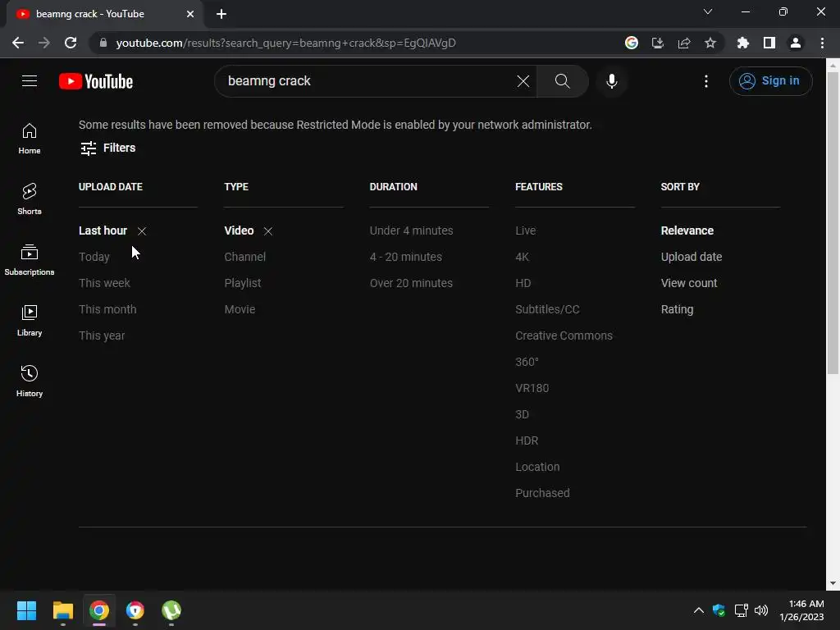Choose Over 20 minutes duration
The width and height of the screenshot is (840, 630).
point(411,283)
